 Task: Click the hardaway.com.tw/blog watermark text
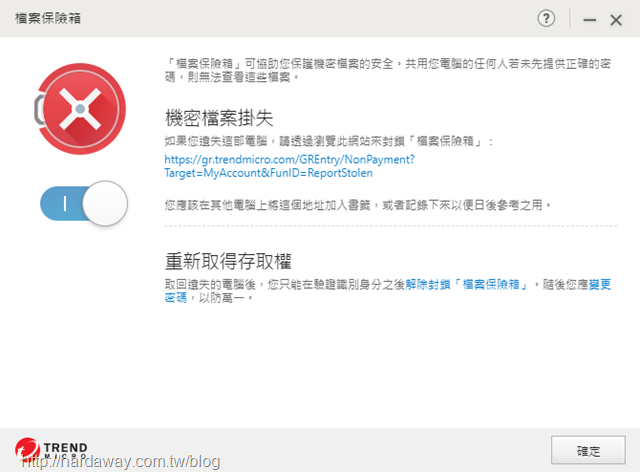(120, 461)
